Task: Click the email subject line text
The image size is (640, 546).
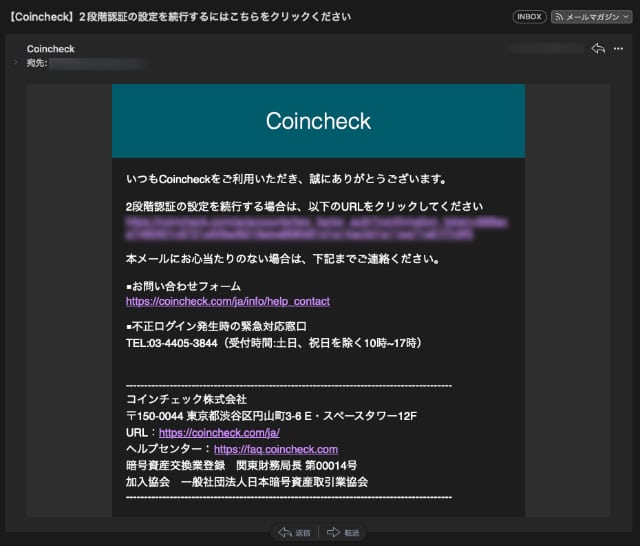Action: click(180, 17)
